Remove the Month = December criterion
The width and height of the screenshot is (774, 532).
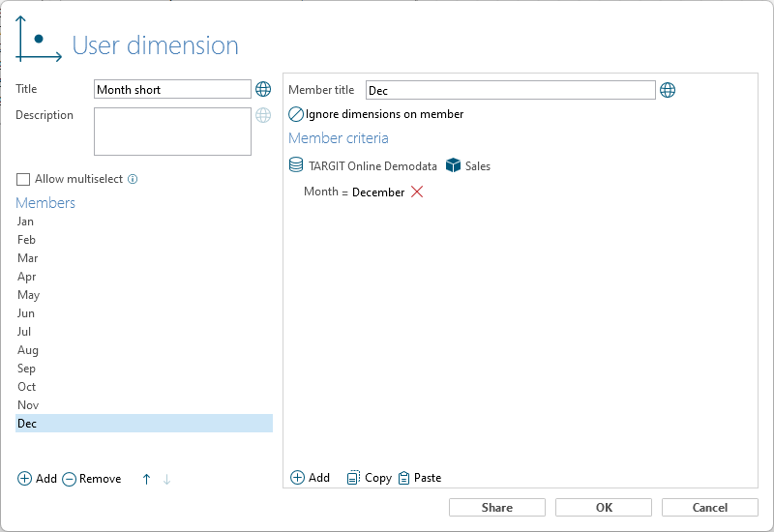point(417,192)
